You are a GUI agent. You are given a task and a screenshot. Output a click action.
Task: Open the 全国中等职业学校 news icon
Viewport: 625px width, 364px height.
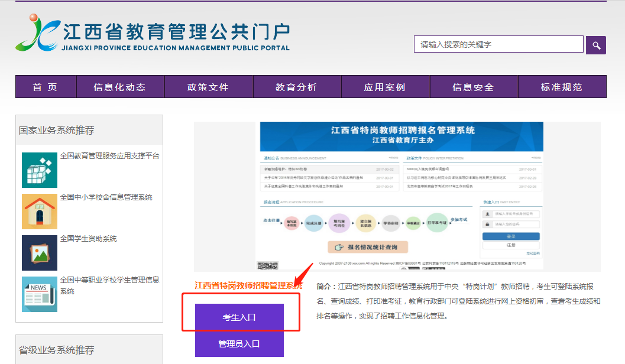(40, 294)
